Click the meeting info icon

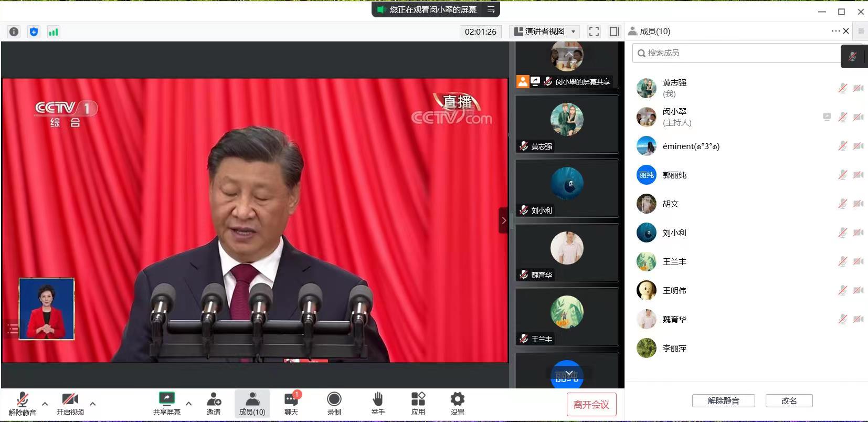(14, 32)
